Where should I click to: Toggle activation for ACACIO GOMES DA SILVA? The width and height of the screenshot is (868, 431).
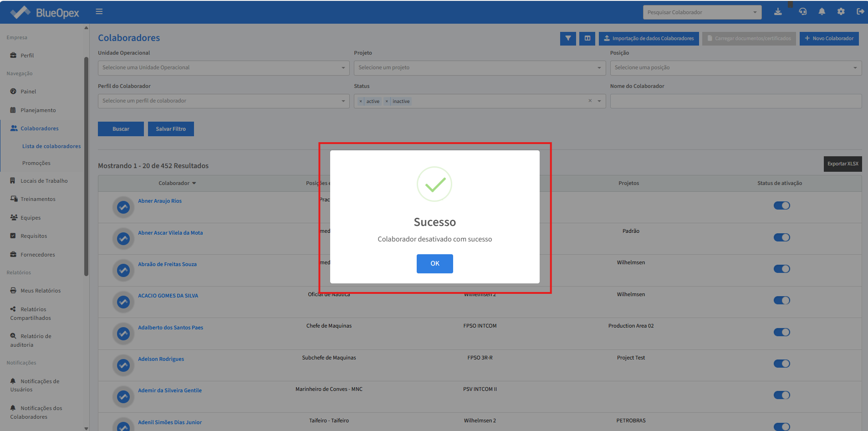(781, 300)
